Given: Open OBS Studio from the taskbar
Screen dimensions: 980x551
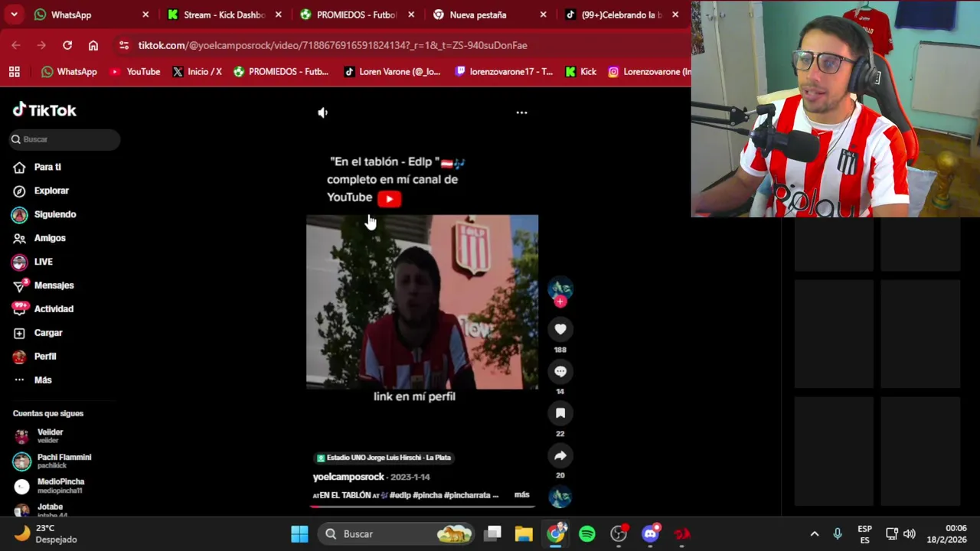Looking at the screenshot, I should pos(619,534).
